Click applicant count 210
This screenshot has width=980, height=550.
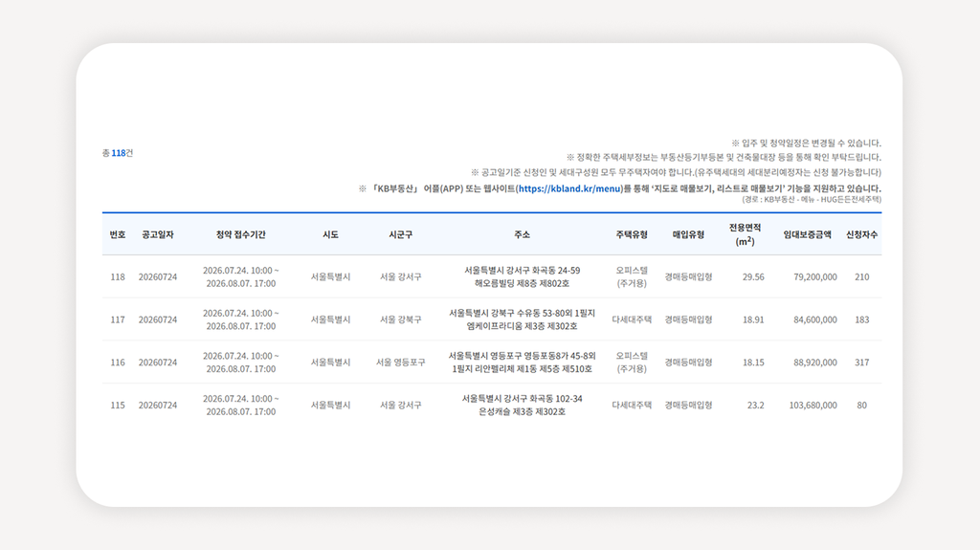[x=862, y=276]
